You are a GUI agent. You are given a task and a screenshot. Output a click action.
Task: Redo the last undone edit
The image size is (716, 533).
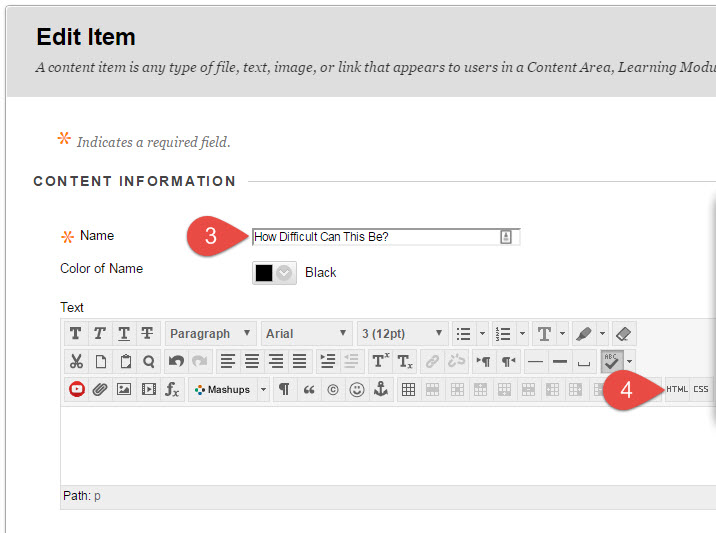point(200,362)
